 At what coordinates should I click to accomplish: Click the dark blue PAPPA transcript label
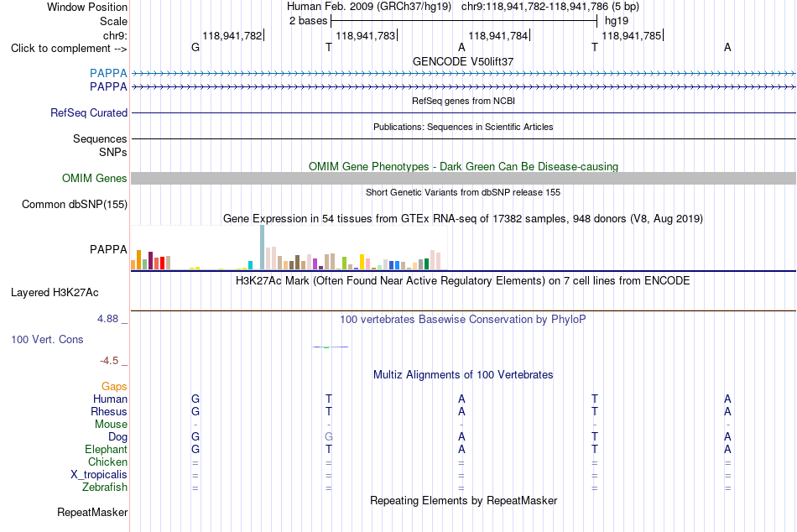coord(108,86)
